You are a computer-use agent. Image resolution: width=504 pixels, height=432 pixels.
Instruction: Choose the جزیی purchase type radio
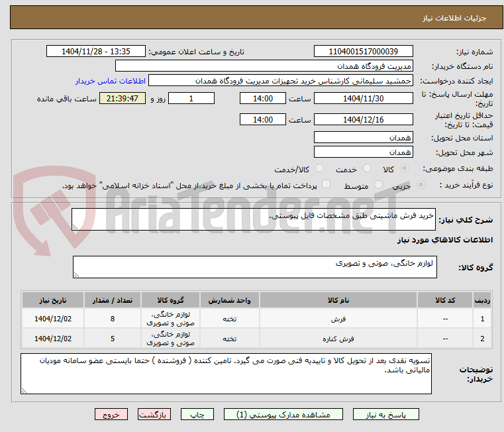click(x=421, y=185)
